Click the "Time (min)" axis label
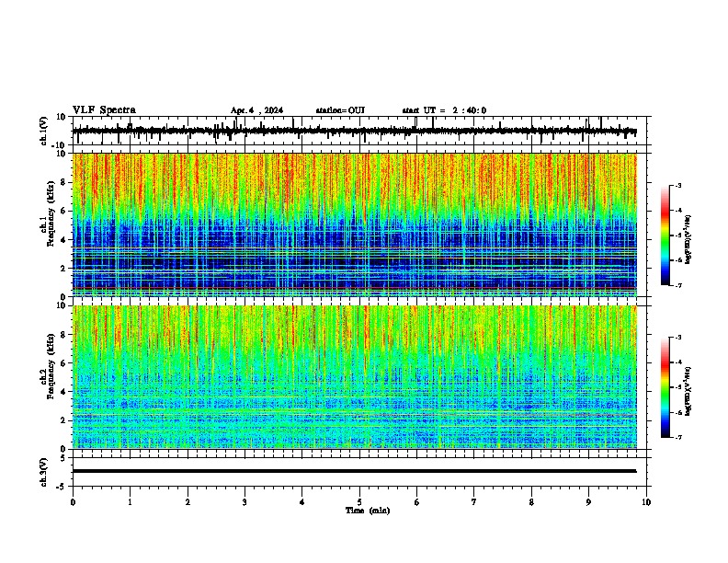The width and height of the screenshot is (728, 563). pos(368,511)
